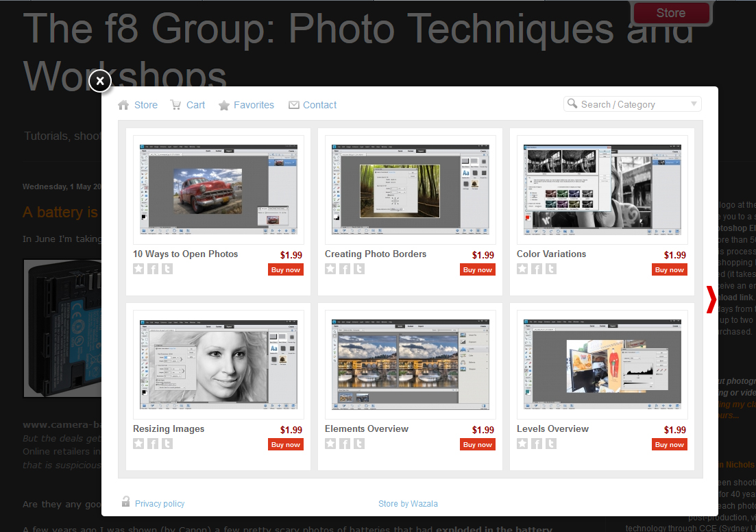Image resolution: width=756 pixels, height=532 pixels.
Task: Click $1.99 price of Resizing Images
Action: (291, 430)
